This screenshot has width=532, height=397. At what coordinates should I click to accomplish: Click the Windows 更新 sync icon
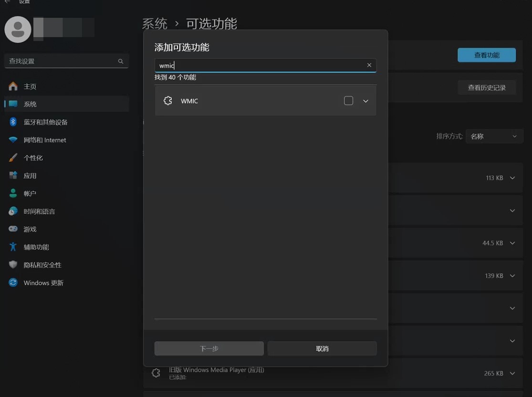13,283
